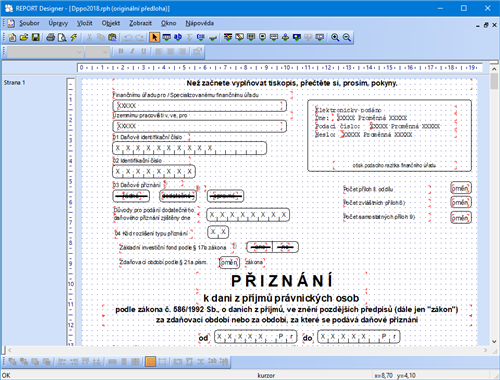This screenshot has width=500, height=380.
Task: Select the field under 'Daňové identifikační číslo'
Action: point(190,148)
